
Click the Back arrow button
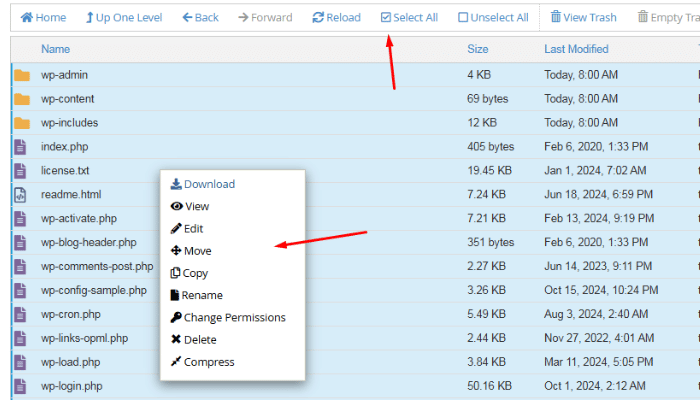(x=200, y=17)
